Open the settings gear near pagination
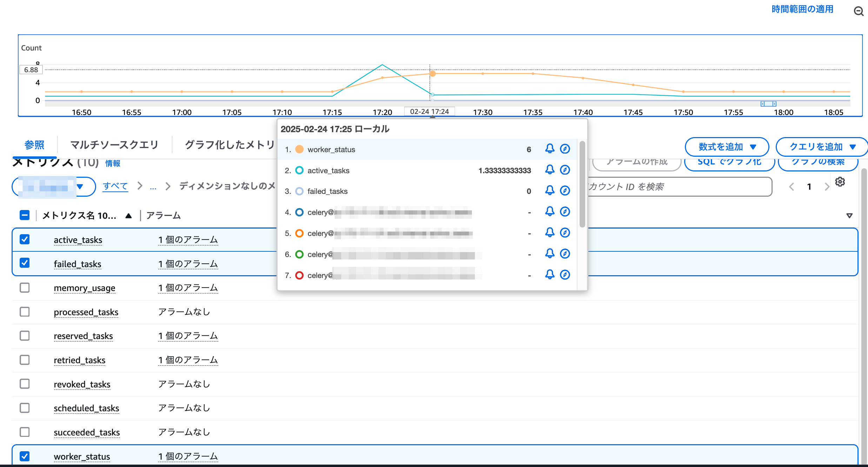Screen dimensions: 868x467 point(840,182)
